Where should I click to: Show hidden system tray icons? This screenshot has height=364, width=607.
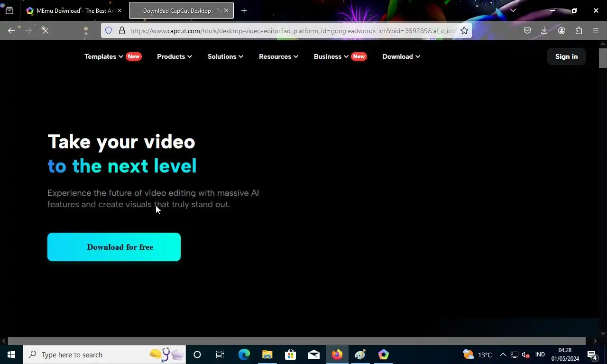point(503,355)
